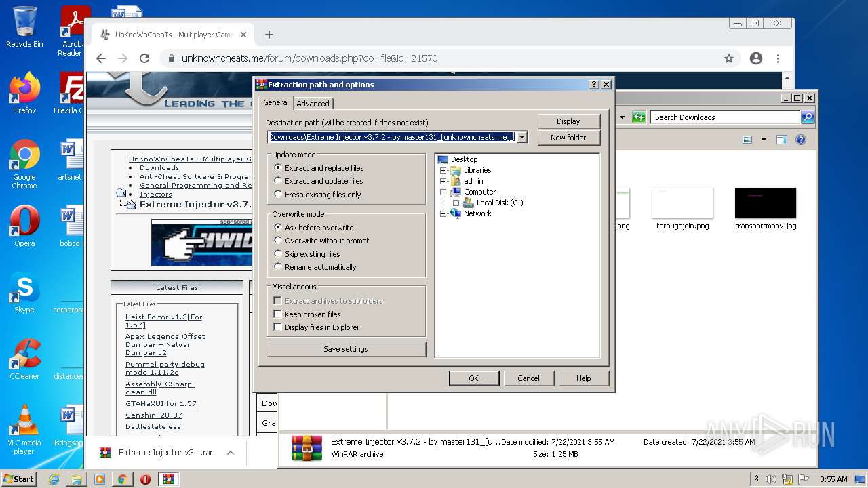Open a new Chrome tab
Image resolution: width=868 pixels, height=488 pixels.
[269, 35]
